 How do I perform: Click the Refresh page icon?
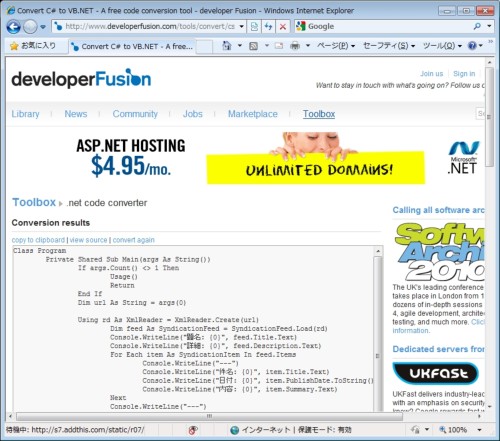[268, 26]
